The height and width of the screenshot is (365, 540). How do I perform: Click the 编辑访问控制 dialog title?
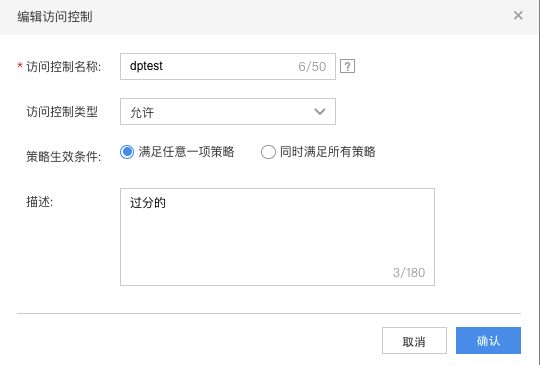coord(55,17)
